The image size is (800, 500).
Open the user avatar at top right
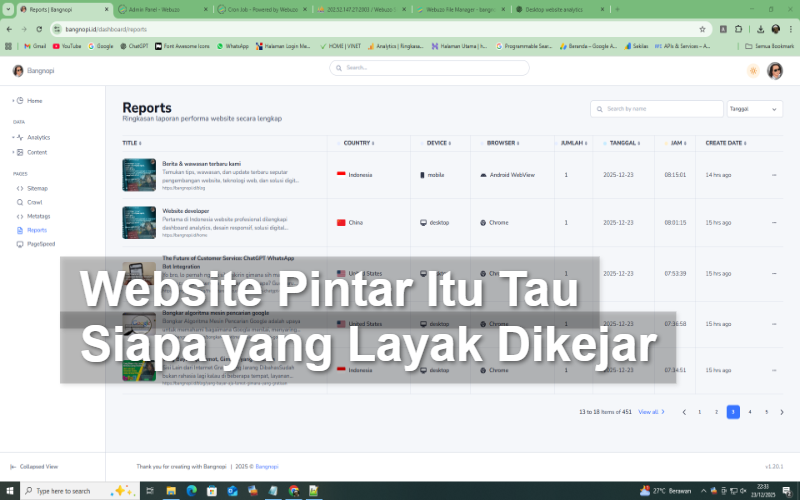click(775, 70)
